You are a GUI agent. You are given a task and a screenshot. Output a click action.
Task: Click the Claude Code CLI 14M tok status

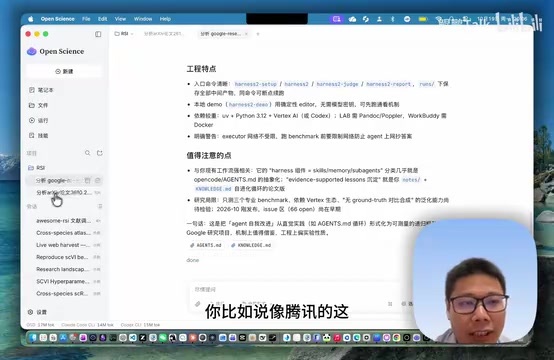(x=87, y=325)
